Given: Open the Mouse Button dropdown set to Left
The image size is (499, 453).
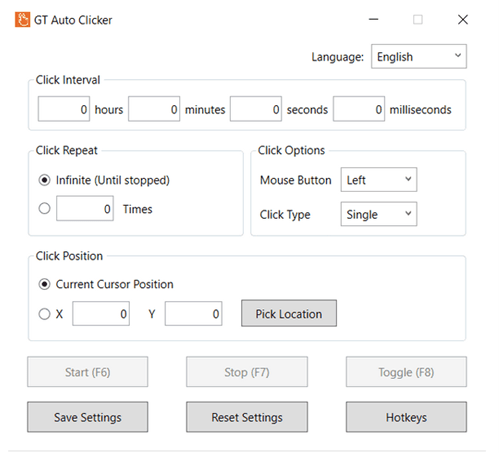Looking at the screenshot, I should (x=379, y=180).
